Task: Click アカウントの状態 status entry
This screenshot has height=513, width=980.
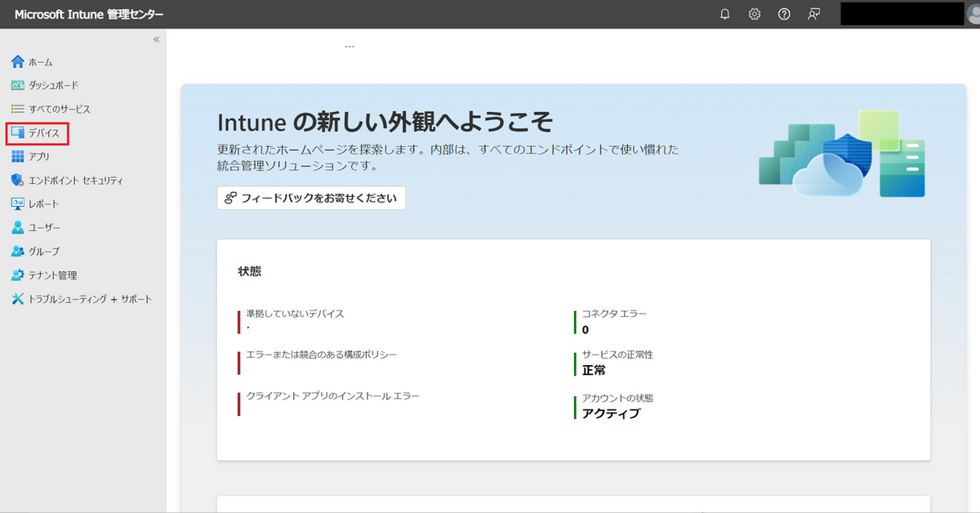Action: (618, 398)
